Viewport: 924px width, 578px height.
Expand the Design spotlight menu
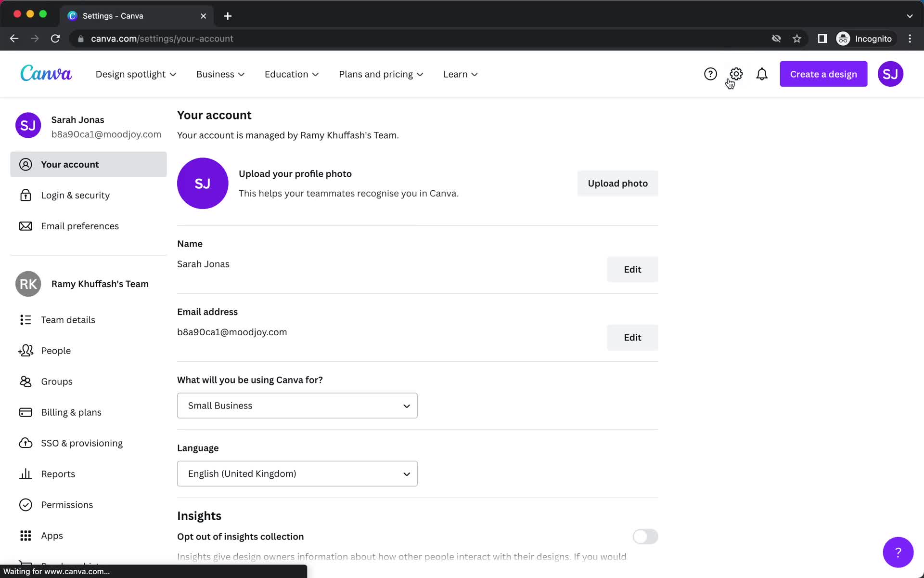pos(136,74)
